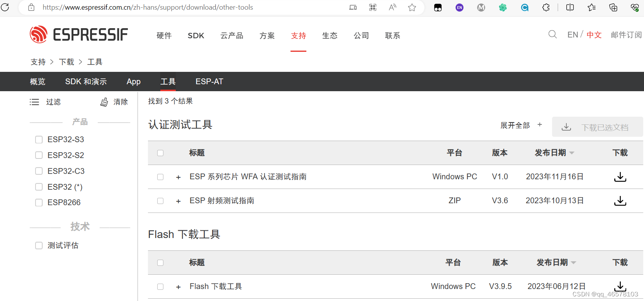Viewport: 644px width, 301px height.
Task: Click the 下载已选文档 button
Action: click(x=597, y=127)
